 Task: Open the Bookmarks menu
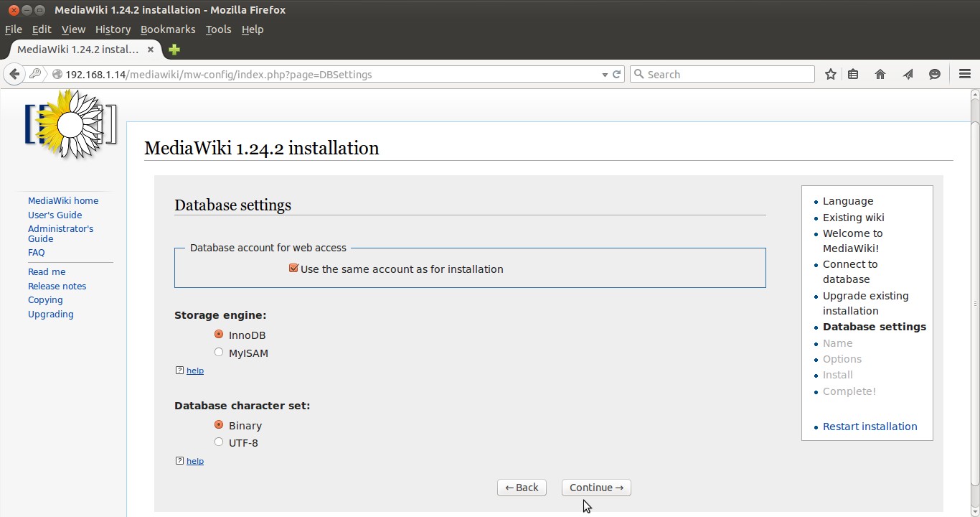point(168,29)
